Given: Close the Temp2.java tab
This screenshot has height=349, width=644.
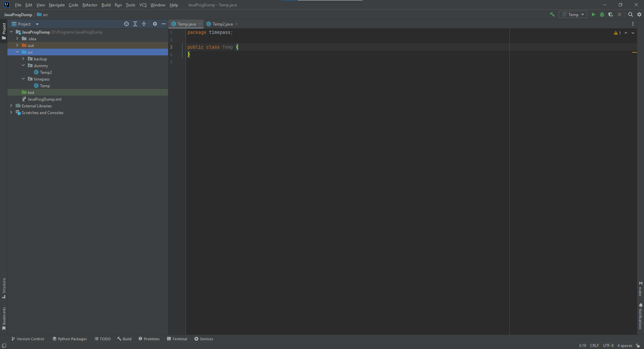Looking at the screenshot, I should [236, 24].
